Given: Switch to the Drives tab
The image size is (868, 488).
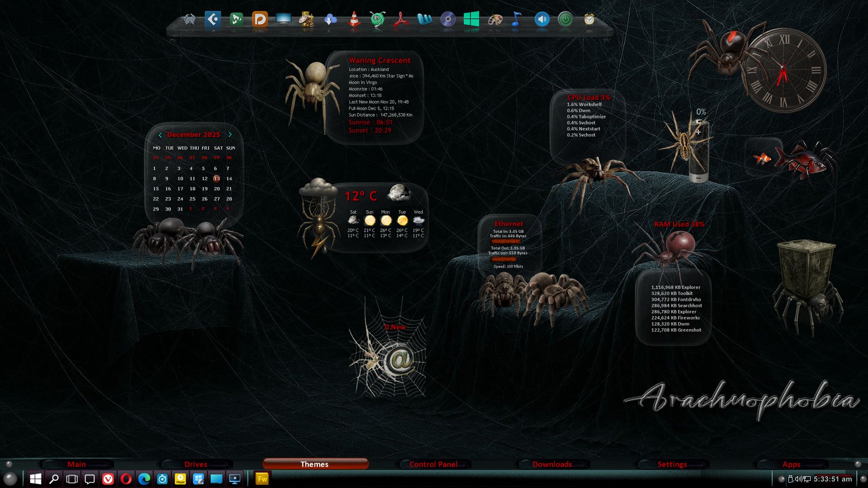Looking at the screenshot, I should (x=195, y=464).
